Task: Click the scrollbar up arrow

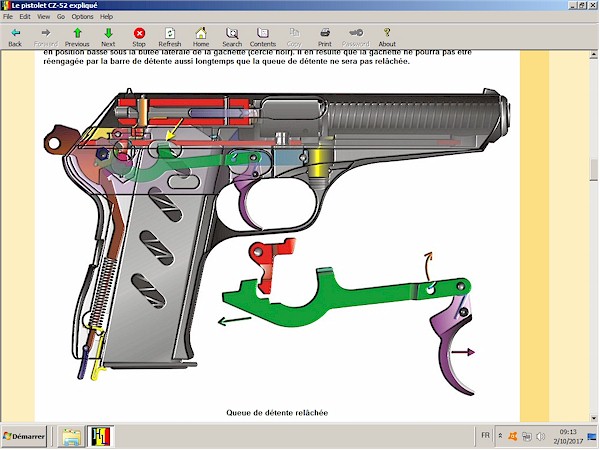Action: point(593,55)
